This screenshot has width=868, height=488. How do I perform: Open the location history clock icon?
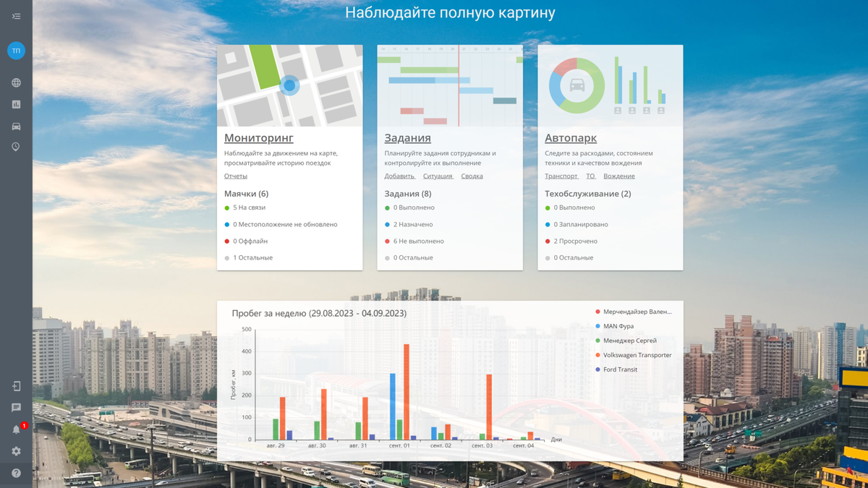16,147
